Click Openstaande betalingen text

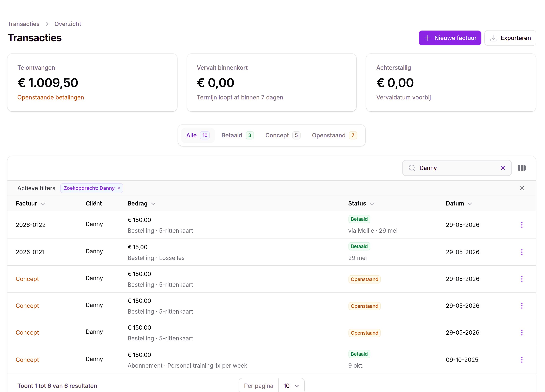pos(50,97)
